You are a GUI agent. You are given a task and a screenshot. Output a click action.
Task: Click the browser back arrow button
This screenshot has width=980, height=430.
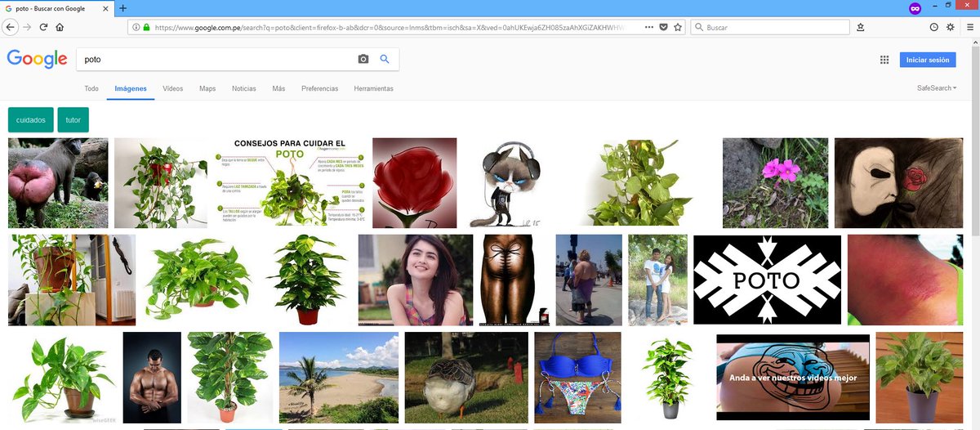[x=11, y=27]
